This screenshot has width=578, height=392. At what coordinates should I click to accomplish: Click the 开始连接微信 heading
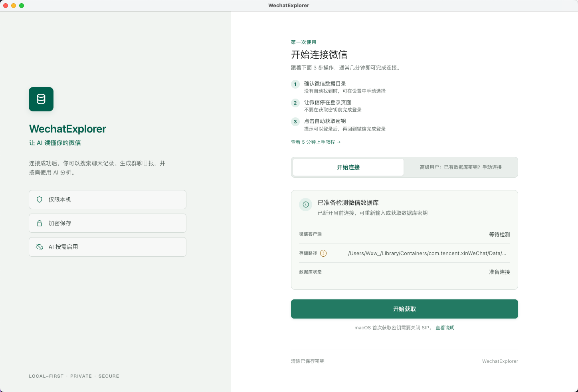coord(319,55)
